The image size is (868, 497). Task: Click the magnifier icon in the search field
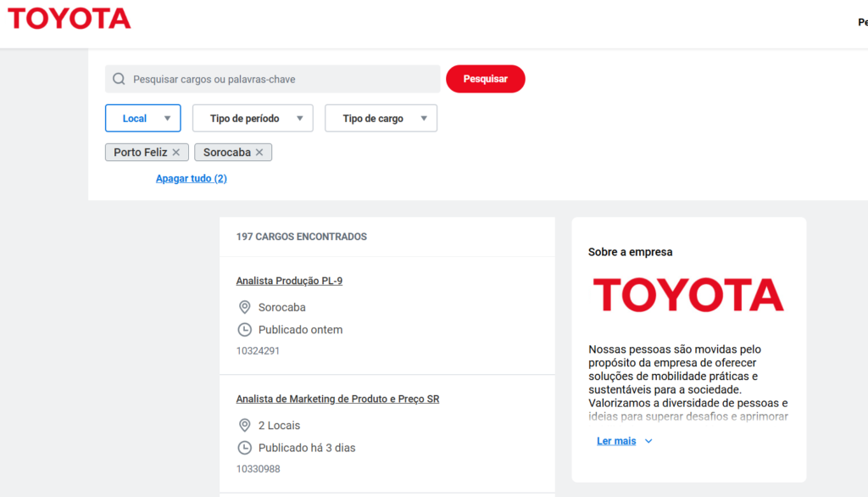coord(119,79)
